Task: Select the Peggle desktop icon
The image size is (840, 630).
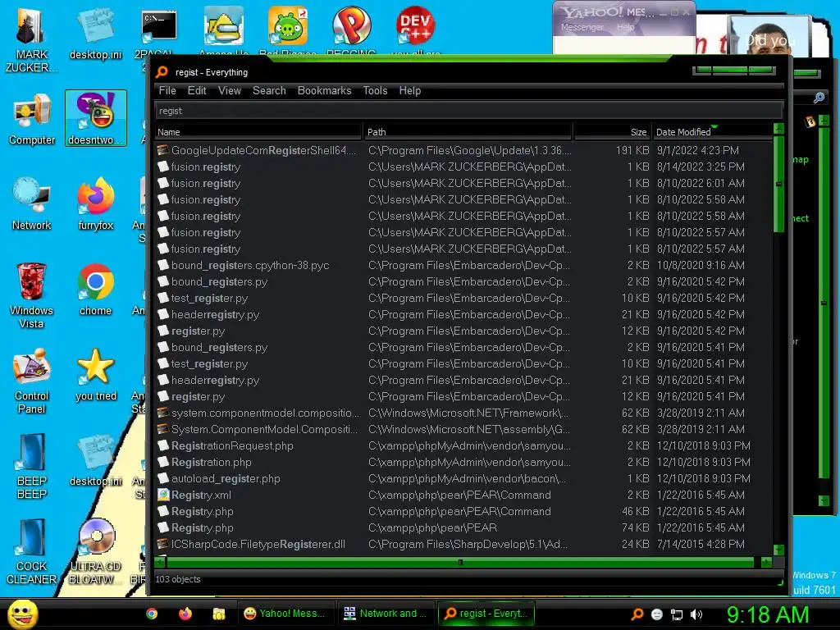Action: (x=351, y=30)
